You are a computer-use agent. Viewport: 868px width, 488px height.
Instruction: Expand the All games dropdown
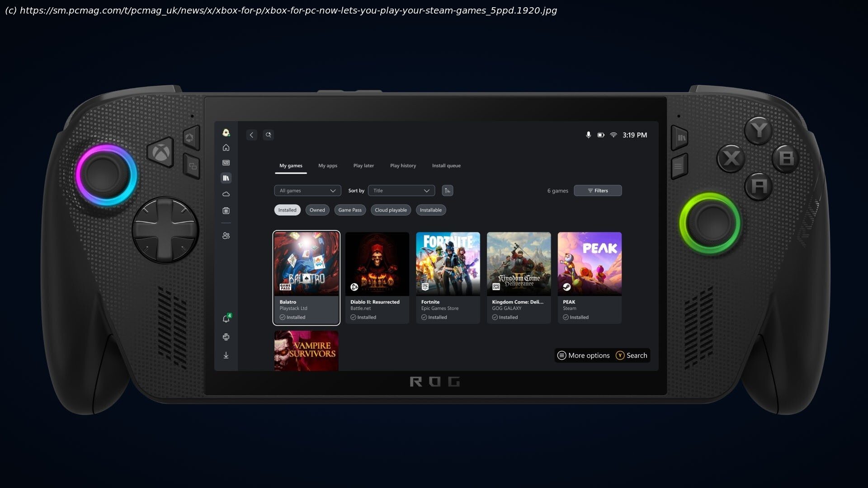[x=307, y=191]
